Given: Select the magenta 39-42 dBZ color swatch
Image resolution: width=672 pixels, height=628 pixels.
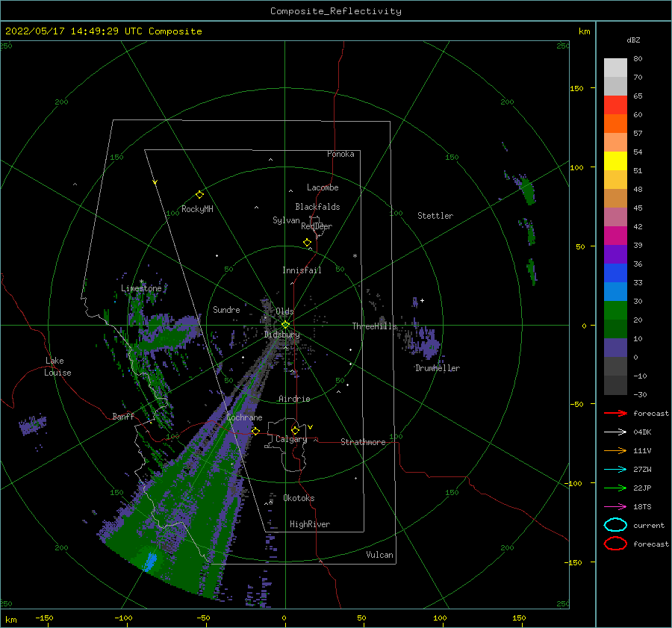Looking at the screenshot, I should pos(615,236).
